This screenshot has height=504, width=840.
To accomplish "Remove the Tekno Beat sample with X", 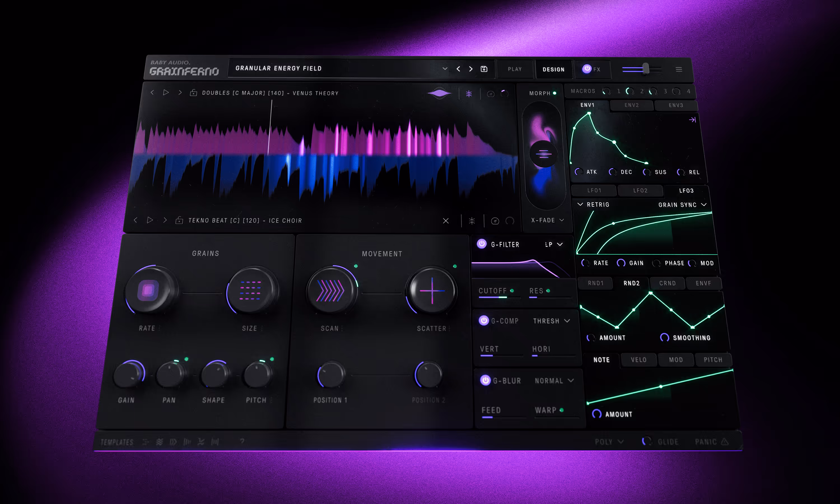I will [446, 221].
